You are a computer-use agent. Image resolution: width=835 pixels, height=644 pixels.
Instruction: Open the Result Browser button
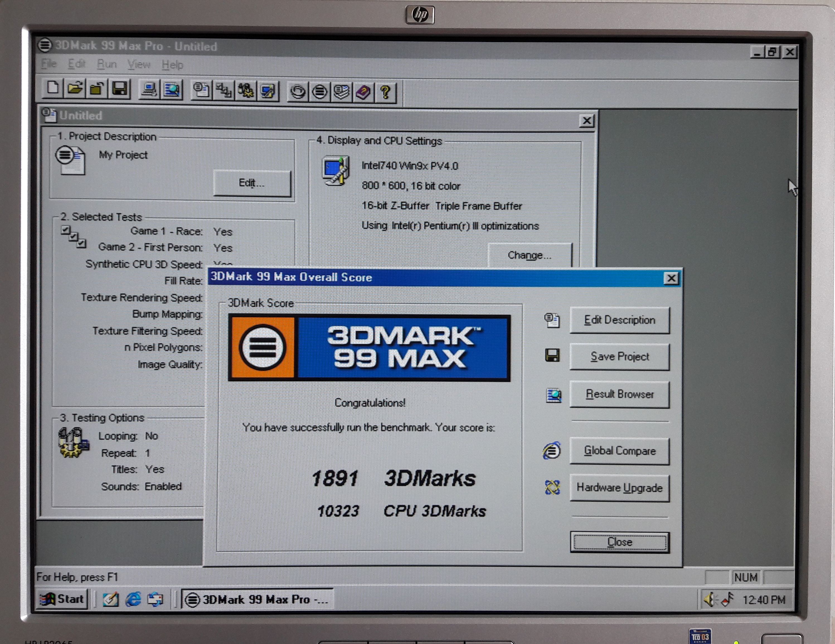coord(619,394)
